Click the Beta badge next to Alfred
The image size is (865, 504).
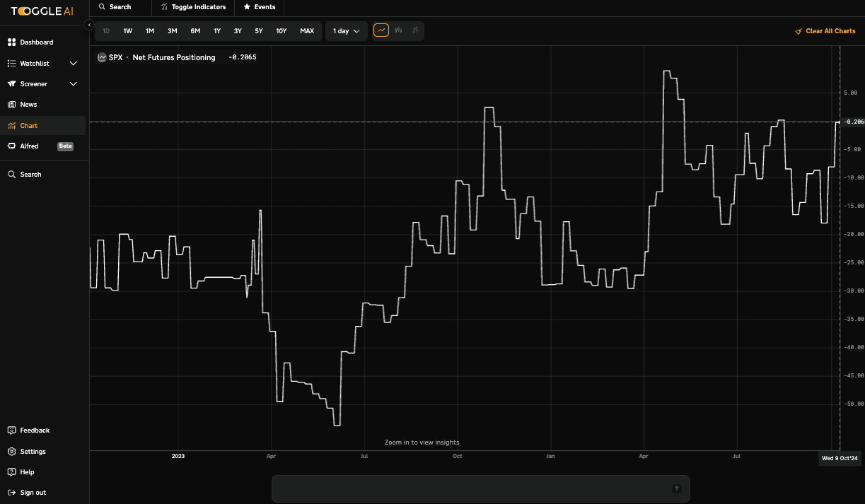pyautogui.click(x=65, y=146)
